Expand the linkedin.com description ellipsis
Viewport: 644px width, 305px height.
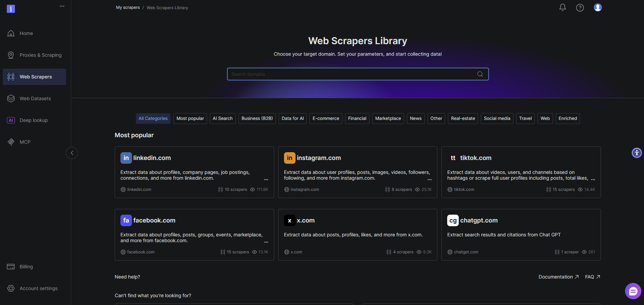point(266,179)
